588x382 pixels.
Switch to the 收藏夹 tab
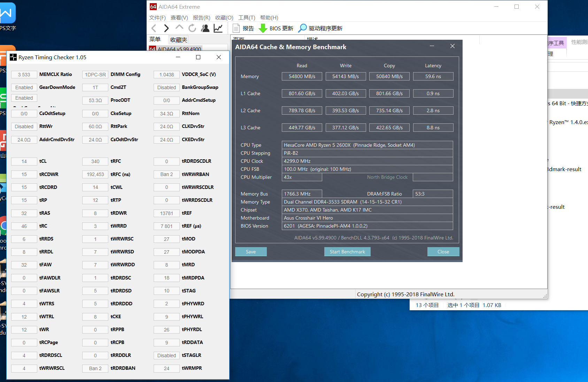click(179, 40)
